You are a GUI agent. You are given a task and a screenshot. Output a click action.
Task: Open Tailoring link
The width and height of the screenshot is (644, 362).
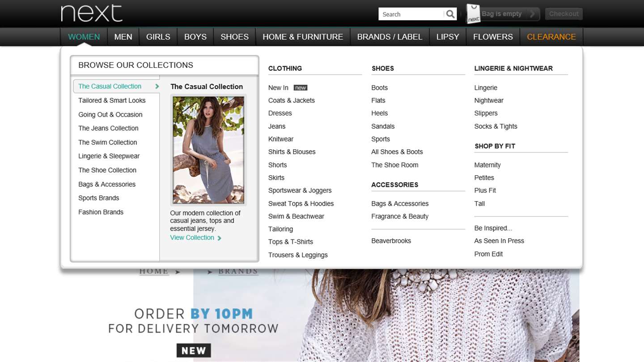coord(280,229)
